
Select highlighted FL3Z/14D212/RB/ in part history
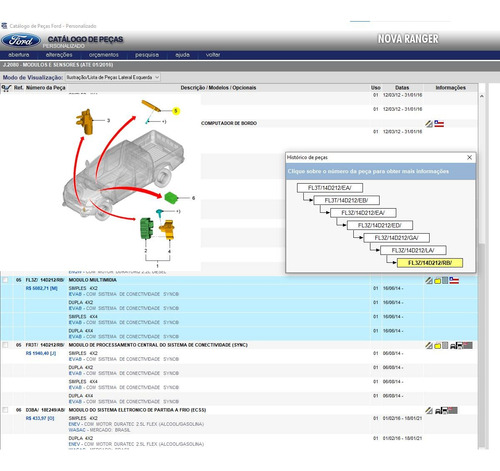point(430,263)
